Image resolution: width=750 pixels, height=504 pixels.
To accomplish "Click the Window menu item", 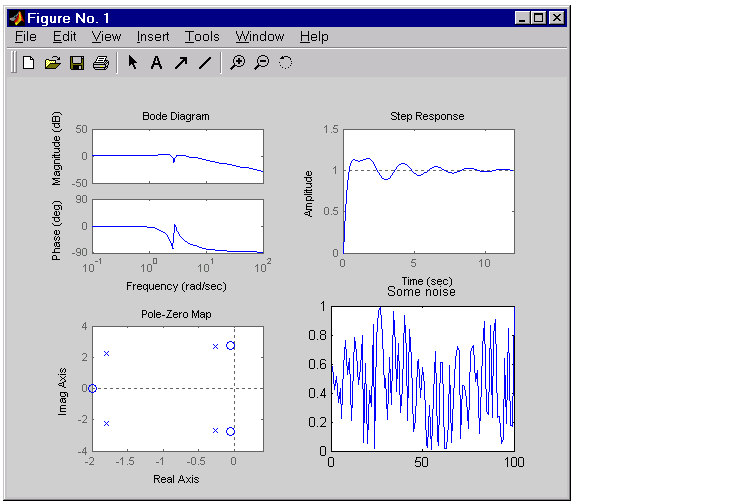I will click(x=260, y=37).
